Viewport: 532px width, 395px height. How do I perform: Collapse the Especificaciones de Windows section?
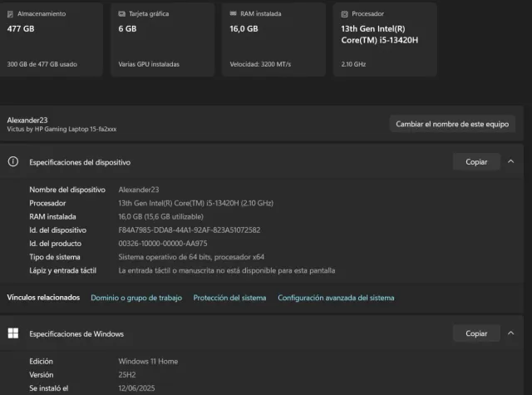click(510, 333)
